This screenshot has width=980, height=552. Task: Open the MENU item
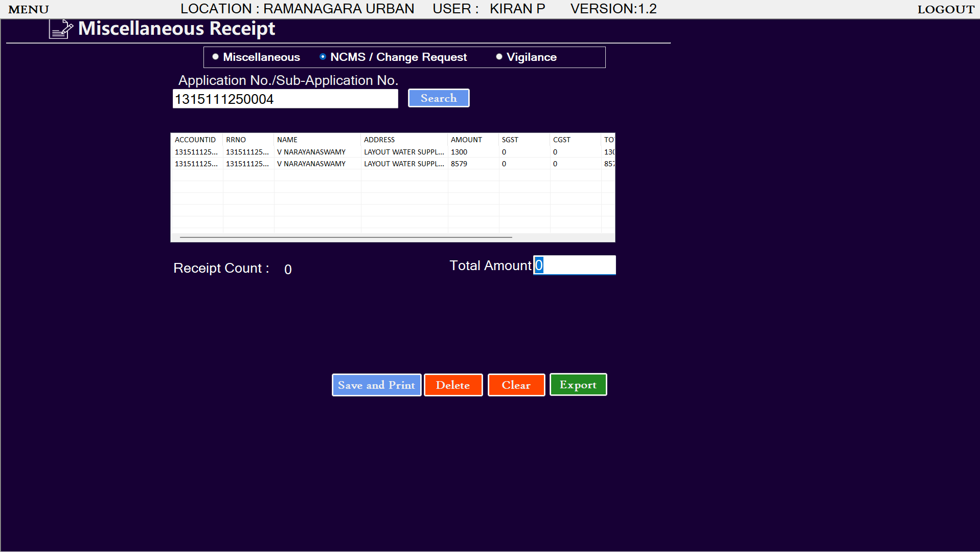(x=29, y=9)
